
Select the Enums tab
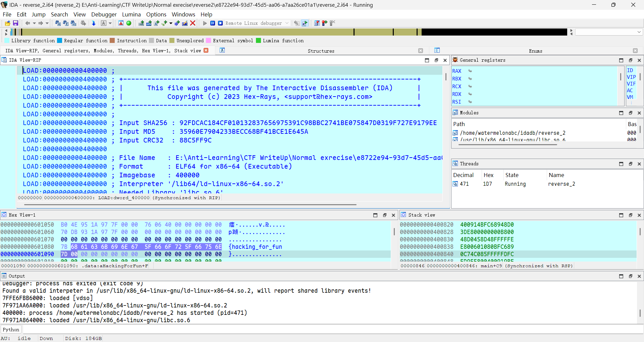(x=536, y=51)
